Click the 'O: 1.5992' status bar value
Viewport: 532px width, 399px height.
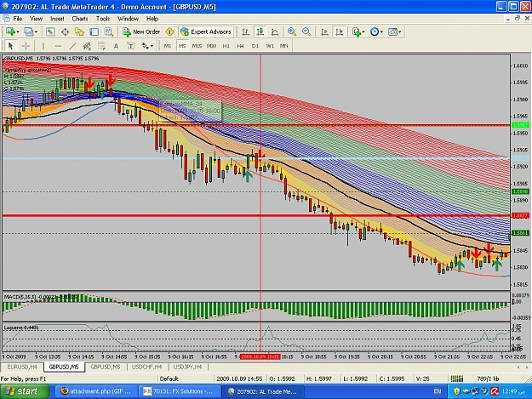[282, 379]
